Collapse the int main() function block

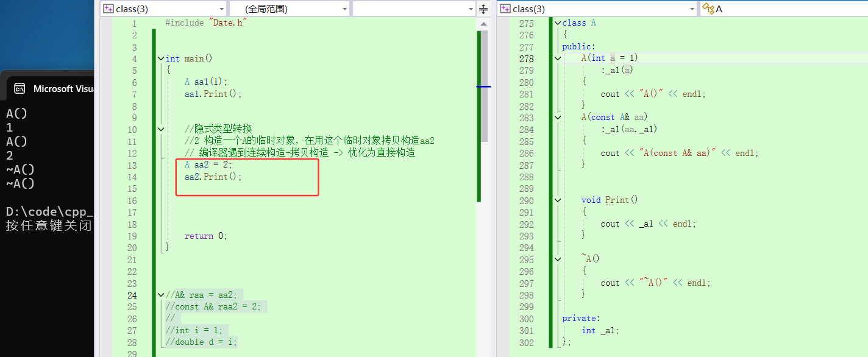click(160, 58)
